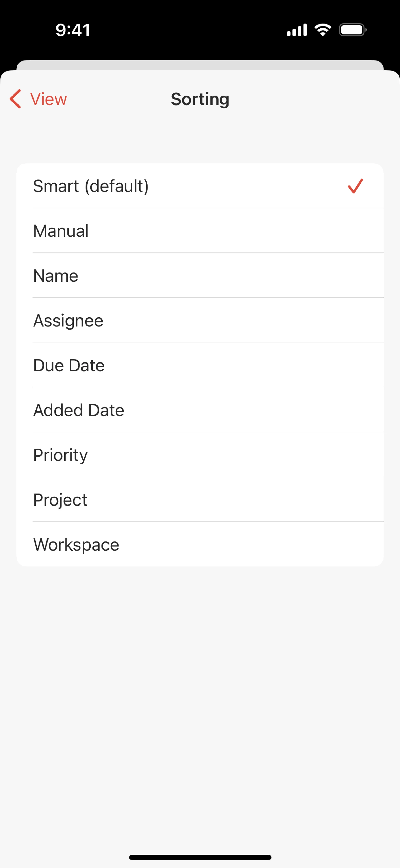Tap the cellular signal bars icon

coord(297,30)
